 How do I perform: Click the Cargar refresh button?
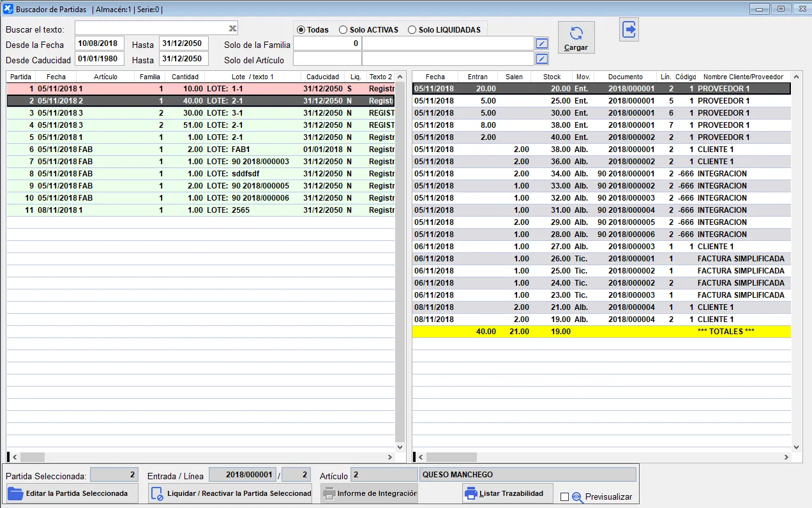(x=576, y=38)
